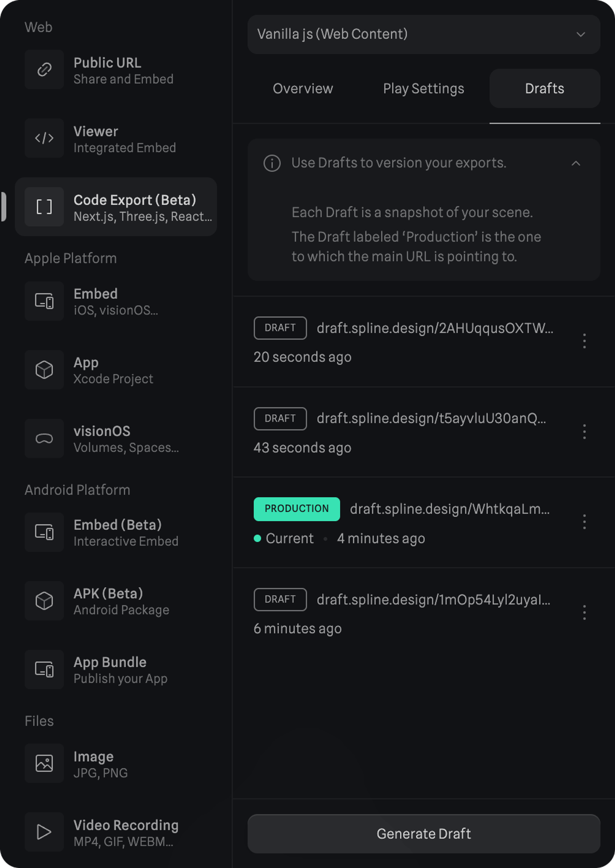Collapse the Drafts info box chevron
This screenshot has height=868, width=615.
click(x=576, y=163)
